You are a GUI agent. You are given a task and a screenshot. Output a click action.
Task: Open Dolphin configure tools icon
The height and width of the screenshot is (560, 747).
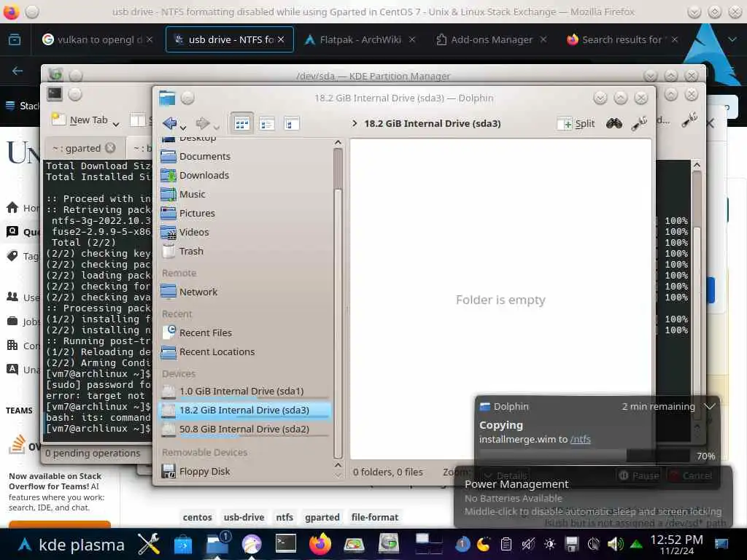[x=639, y=124]
